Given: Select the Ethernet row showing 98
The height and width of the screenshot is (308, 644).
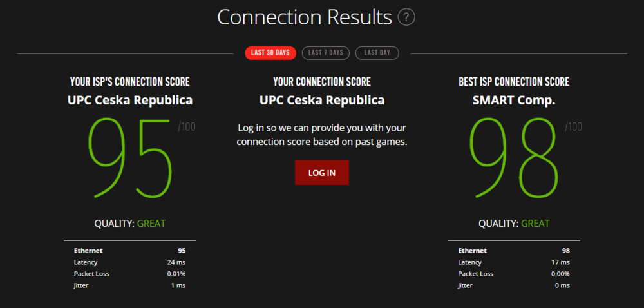Looking at the screenshot, I should [514, 251].
